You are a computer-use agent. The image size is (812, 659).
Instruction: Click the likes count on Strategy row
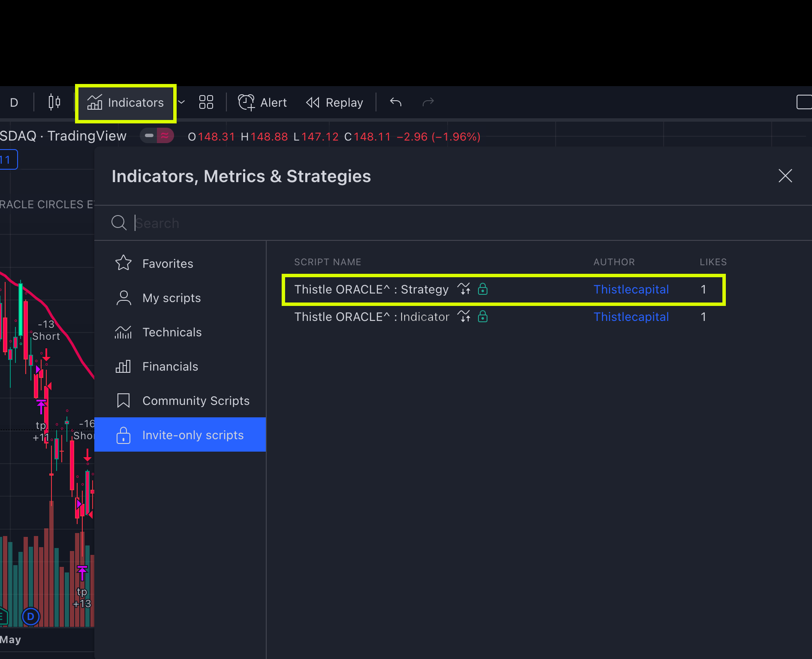click(x=703, y=290)
